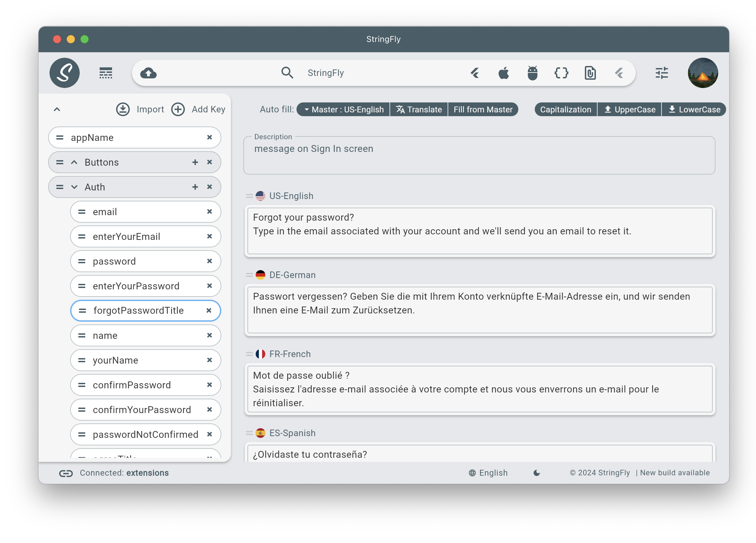
Task: Remove the passwordNotConfirmed key
Action: point(210,434)
